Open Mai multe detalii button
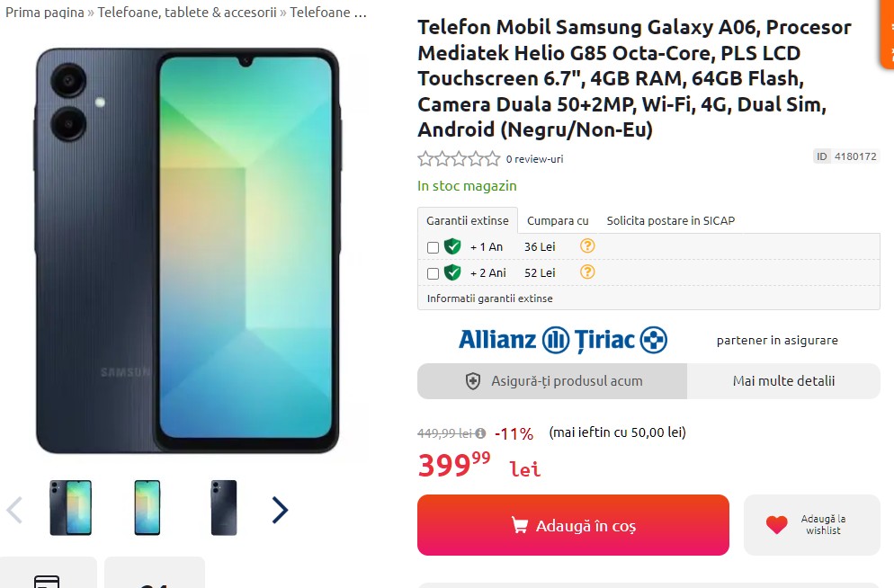This screenshot has width=894, height=588. pyautogui.click(x=783, y=381)
